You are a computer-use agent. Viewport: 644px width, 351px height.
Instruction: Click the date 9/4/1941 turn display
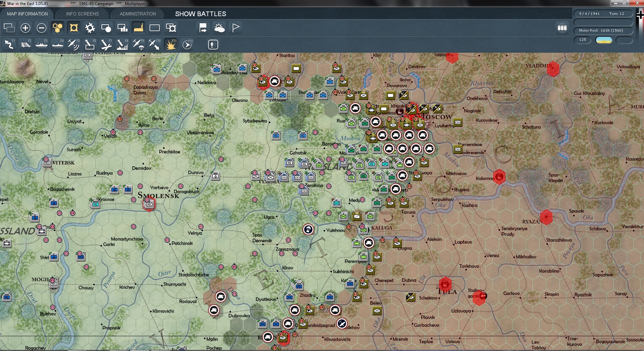tap(603, 14)
